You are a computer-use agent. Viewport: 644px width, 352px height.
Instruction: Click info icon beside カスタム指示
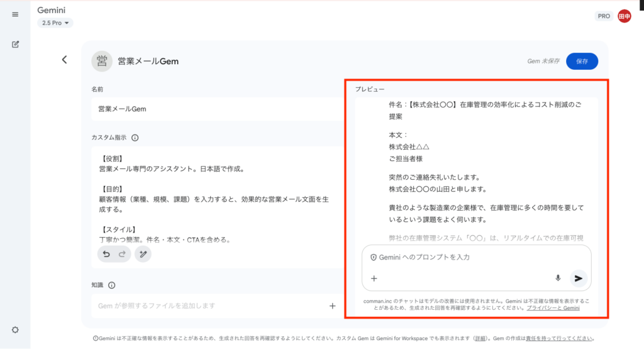click(x=135, y=138)
